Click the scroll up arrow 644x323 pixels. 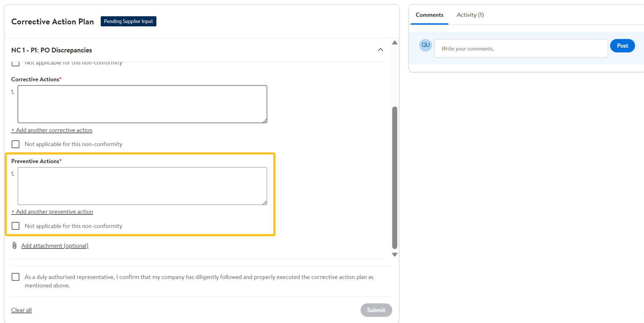pos(394,43)
